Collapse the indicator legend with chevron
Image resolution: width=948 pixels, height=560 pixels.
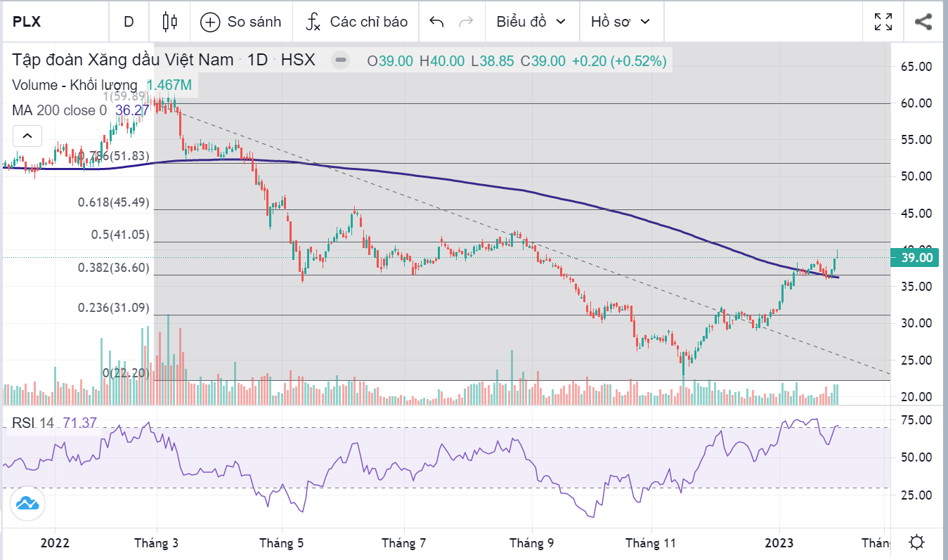point(27,135)
